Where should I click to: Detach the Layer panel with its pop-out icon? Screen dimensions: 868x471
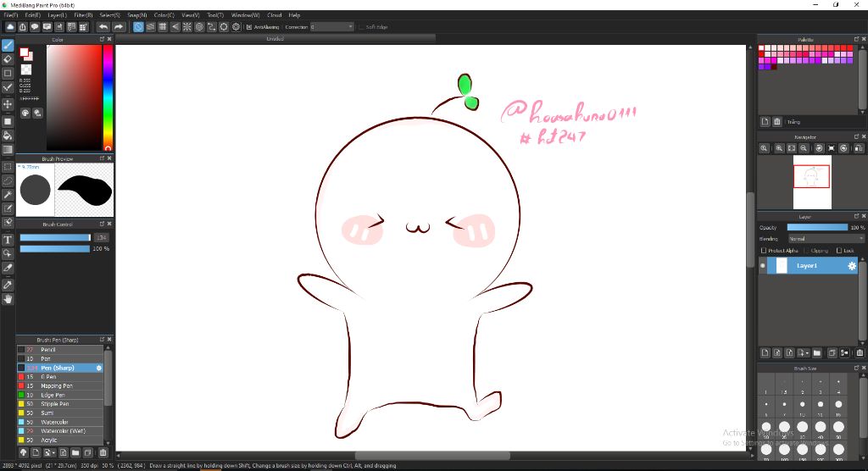(x=856, y=216)
